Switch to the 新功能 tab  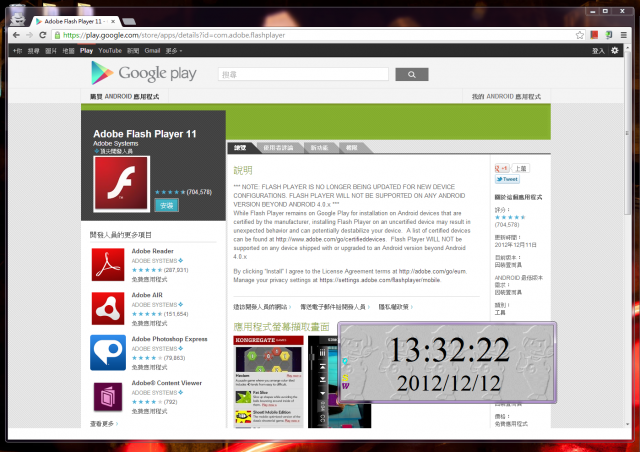pyautogui.click(x=319, y=147)
